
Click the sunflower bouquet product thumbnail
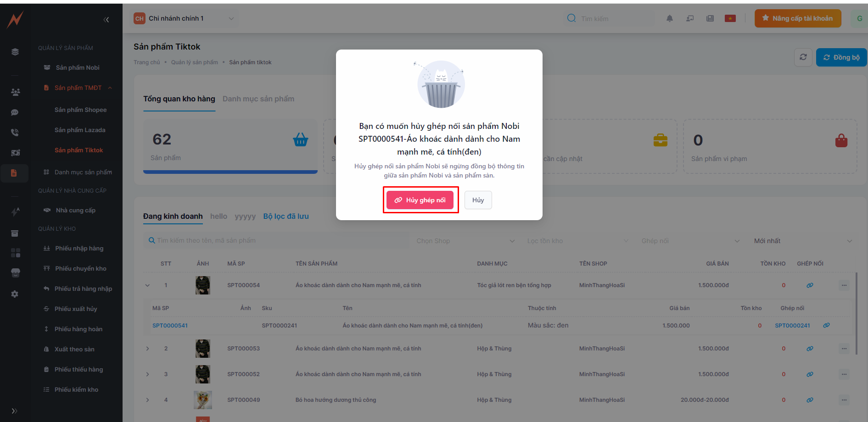[203, 400]
